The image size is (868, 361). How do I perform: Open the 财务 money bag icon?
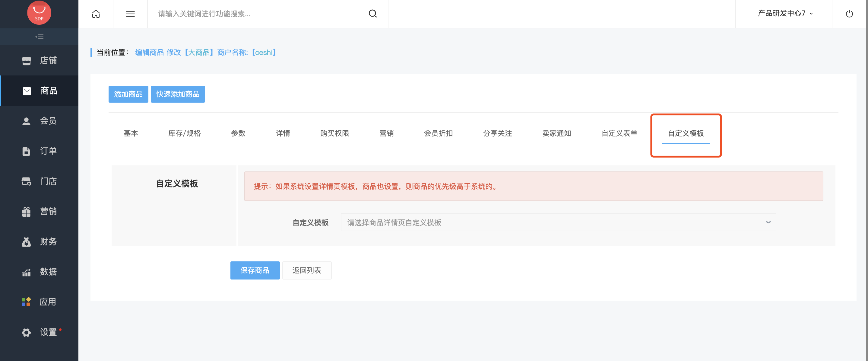[x=26, y=242]
